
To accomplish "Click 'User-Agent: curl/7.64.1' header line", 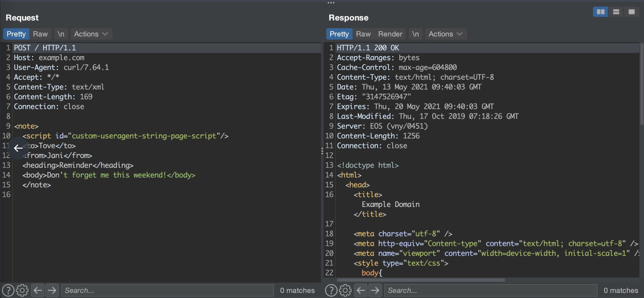I will (x=61, y=67).
